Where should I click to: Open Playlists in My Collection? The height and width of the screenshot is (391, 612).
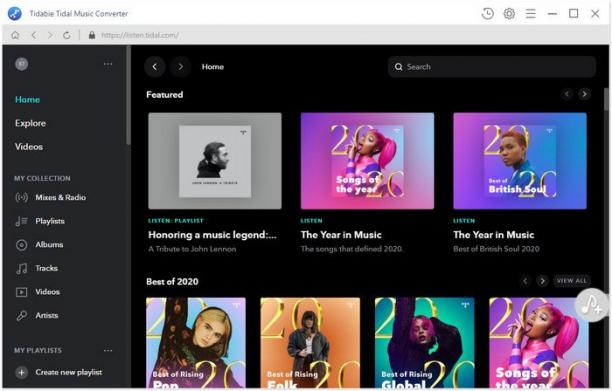point(50,221)
